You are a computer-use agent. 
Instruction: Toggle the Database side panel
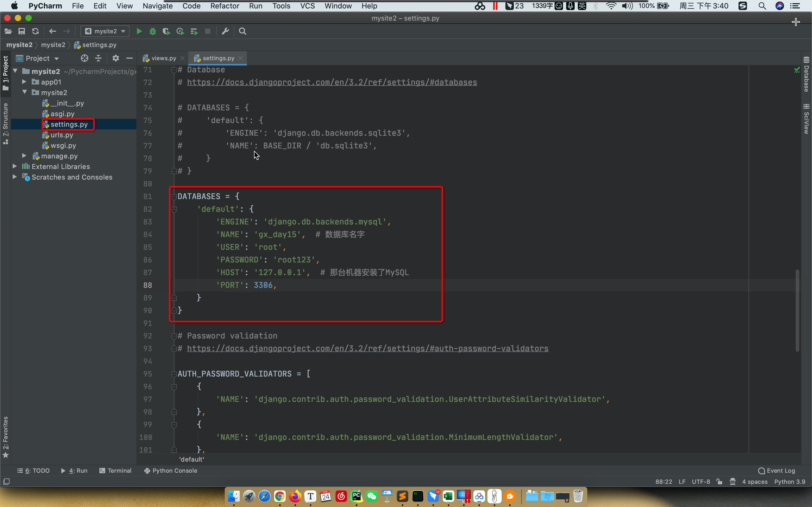(806, 74)
